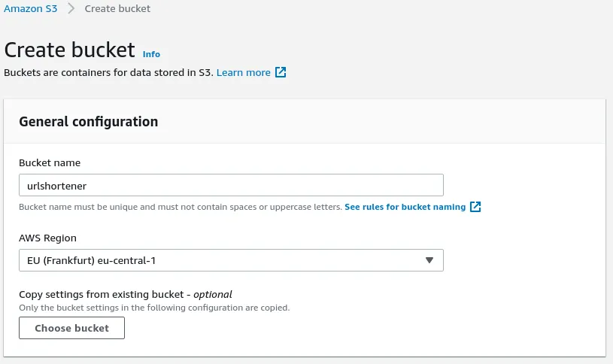Screen dimensions: 613x364
Task: Click the copied bucket settings description text
Action: [x=153, y=308]
